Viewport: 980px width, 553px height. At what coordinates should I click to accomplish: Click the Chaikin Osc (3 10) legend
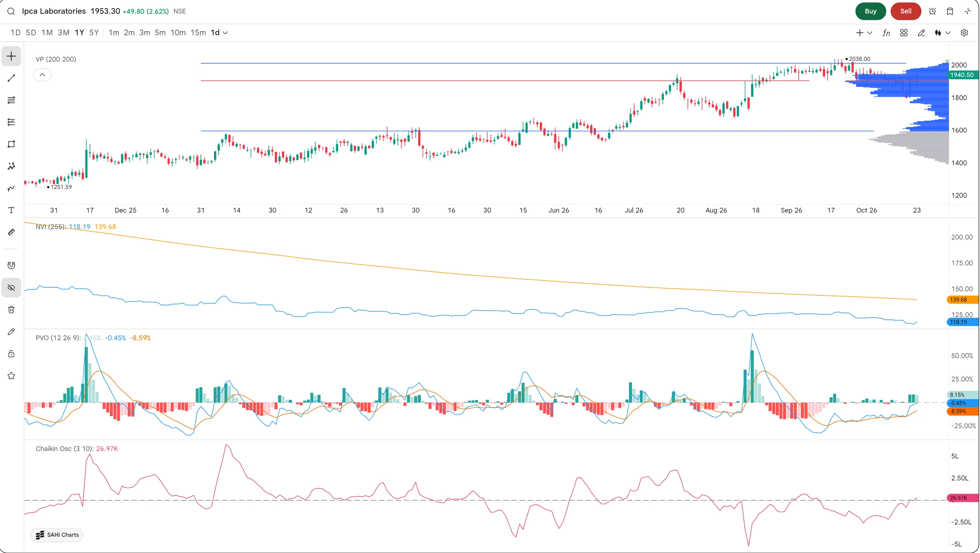(65, 449)
